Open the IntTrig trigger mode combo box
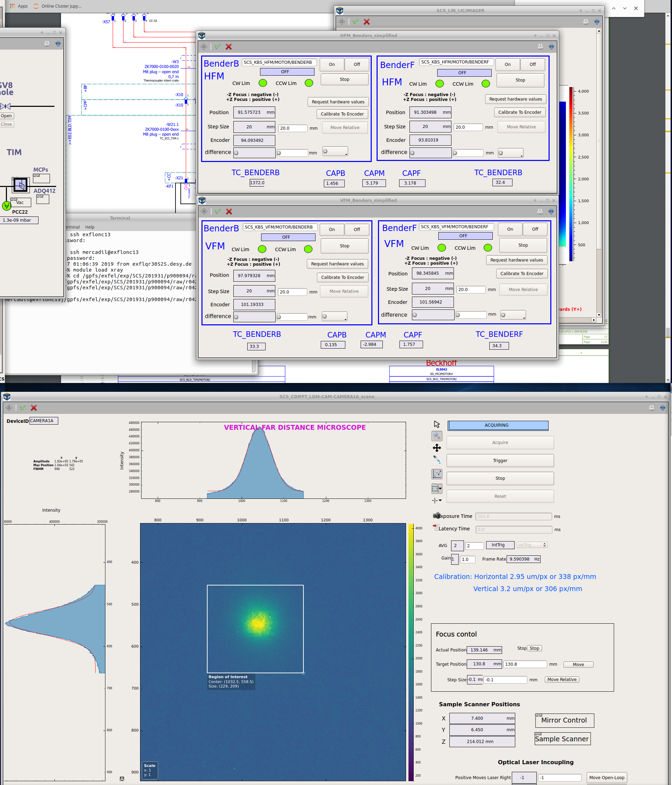Screen dimensions: 672x785 pyautogui.click(x=532, y=545)
